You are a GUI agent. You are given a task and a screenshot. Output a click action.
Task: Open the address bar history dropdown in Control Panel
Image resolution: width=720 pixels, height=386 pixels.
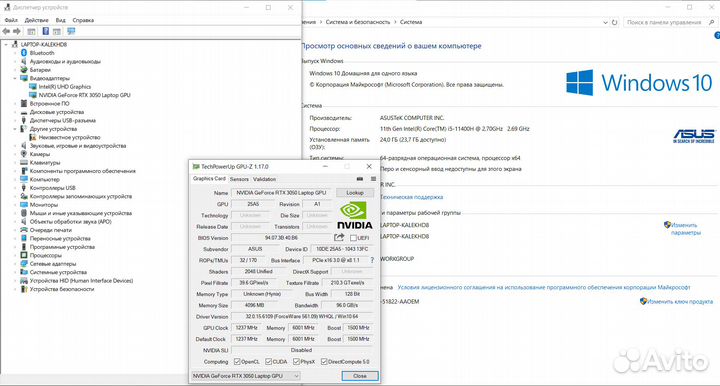pyautogui.click(x=605, y=22)
